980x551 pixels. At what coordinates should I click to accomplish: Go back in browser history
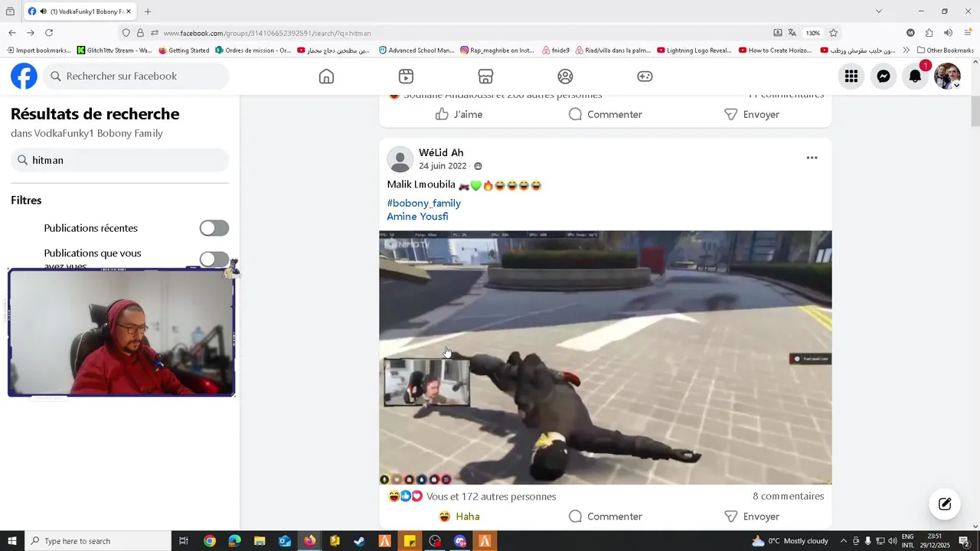tap(11, 33)
